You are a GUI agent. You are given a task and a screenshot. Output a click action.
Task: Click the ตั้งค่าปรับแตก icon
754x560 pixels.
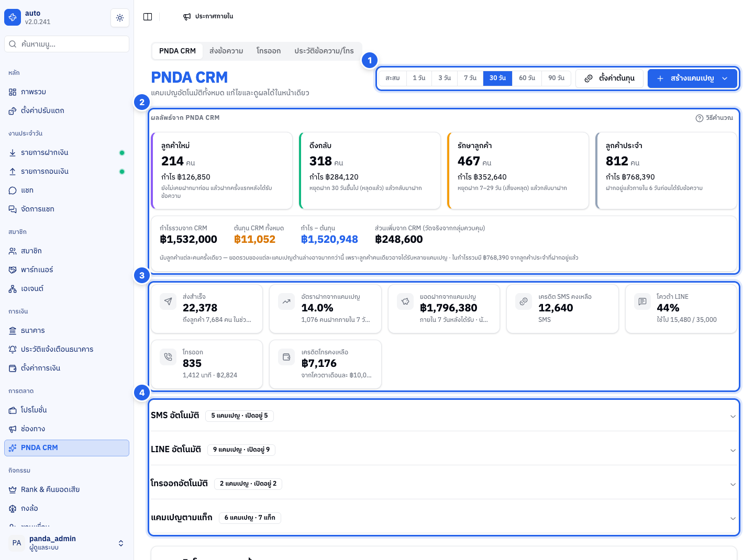13,111
